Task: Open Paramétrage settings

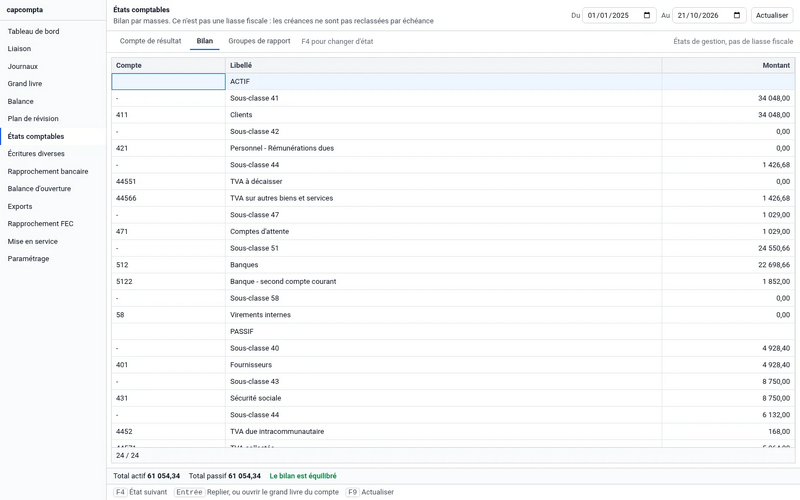Action: point(53,259)
